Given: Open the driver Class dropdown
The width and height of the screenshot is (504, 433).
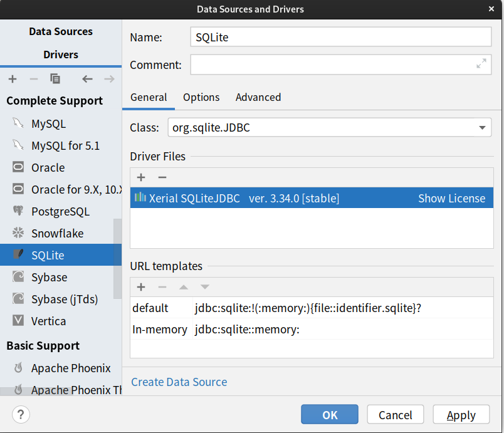Looking at the screenshot, I should [x=482, y=128].
